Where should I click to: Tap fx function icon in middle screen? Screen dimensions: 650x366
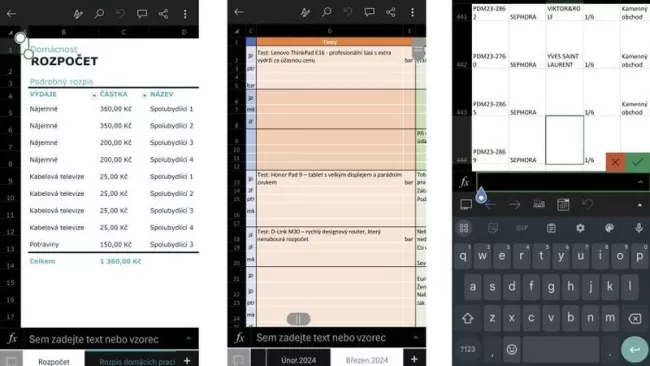[239, 337]
